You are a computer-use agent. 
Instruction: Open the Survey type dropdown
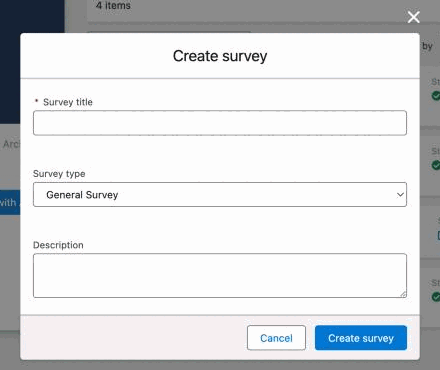[220, 194]
